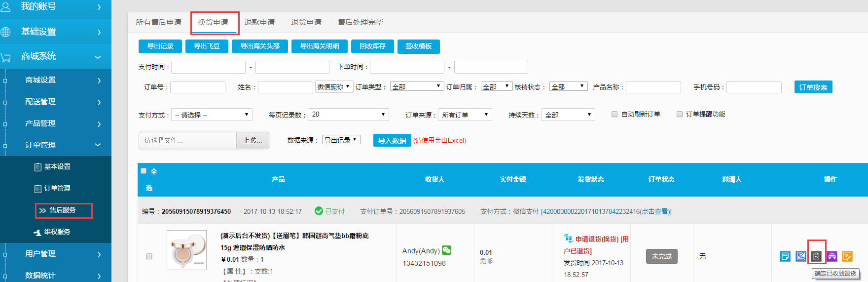Click the 导出飞豆 button
The image size is (868, 282).
[x=207, y=46]
